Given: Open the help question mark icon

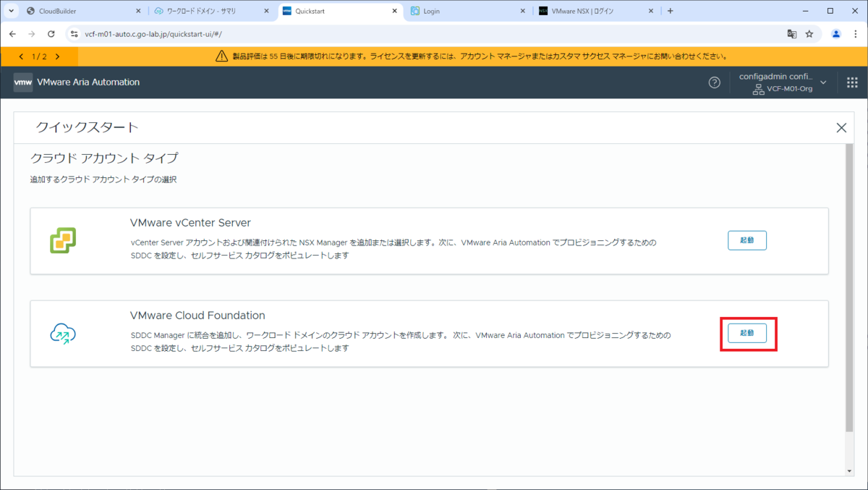Looking at the screenshot, I should pos(714,83).
